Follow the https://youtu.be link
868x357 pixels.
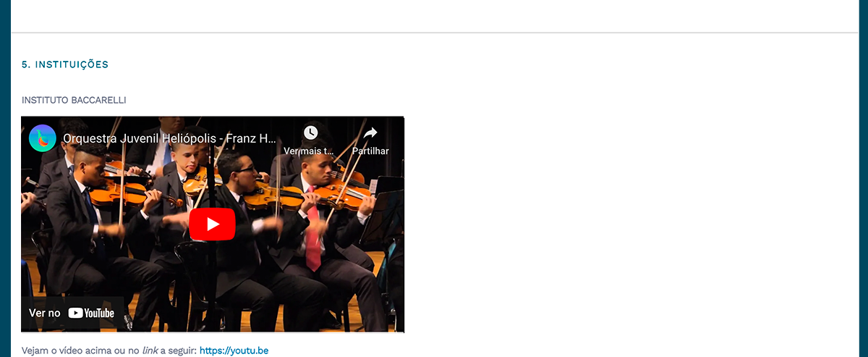pos(234,350)
